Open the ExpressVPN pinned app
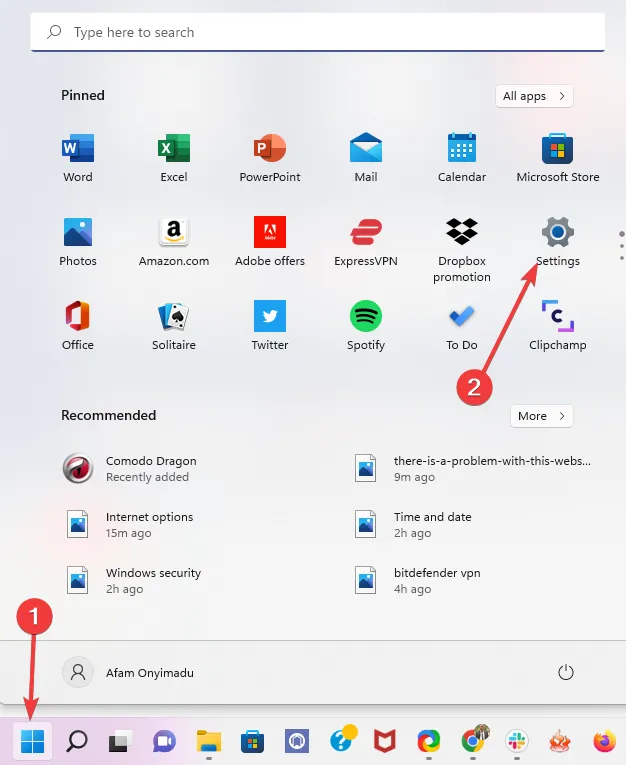The image size is (626, 765). (366, 242)
